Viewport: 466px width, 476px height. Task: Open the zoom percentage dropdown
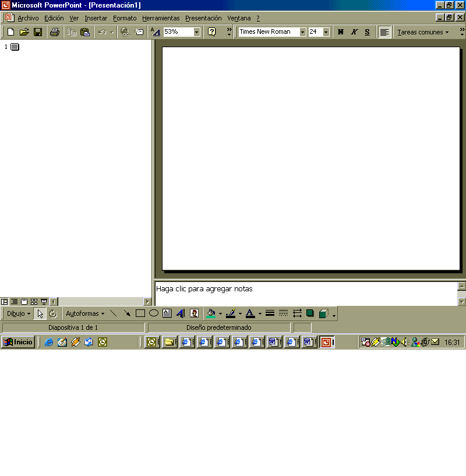(x=197, y=32)
